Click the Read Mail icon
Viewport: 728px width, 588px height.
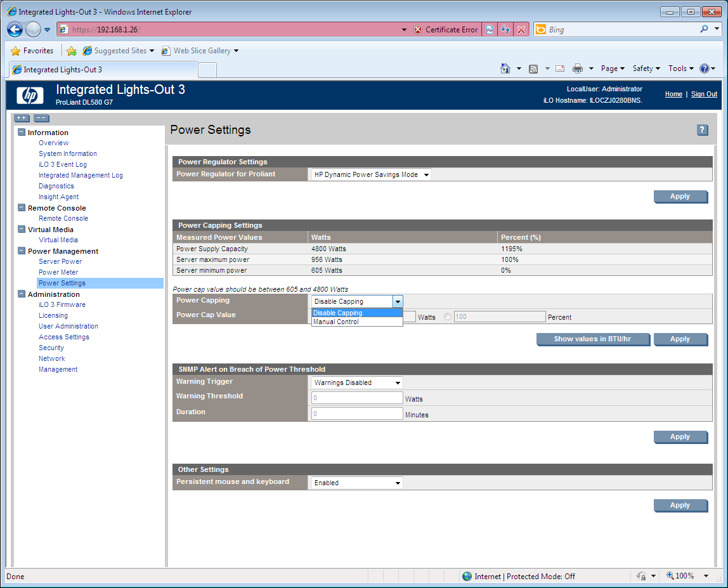click(x=560, y=69)
